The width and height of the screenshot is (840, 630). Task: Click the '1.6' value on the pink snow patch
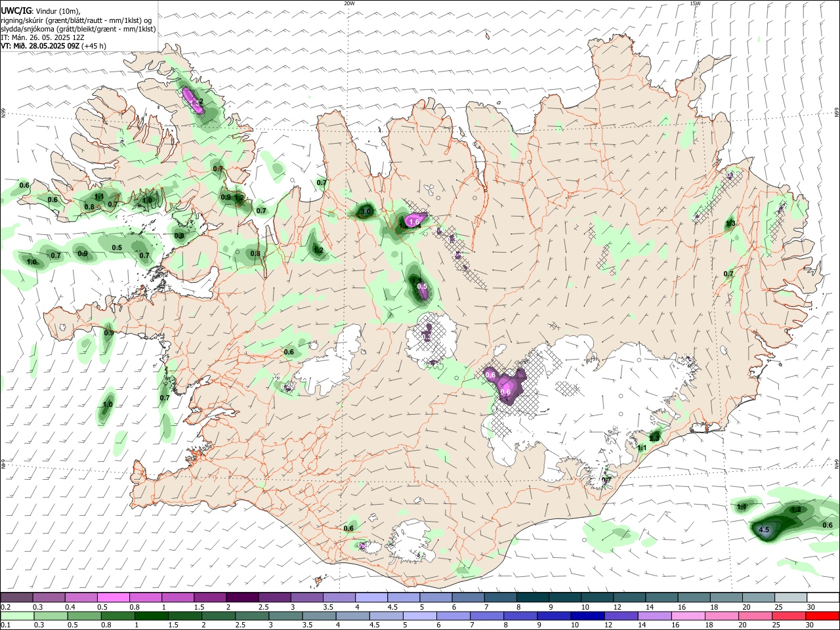tap(414, 222)
